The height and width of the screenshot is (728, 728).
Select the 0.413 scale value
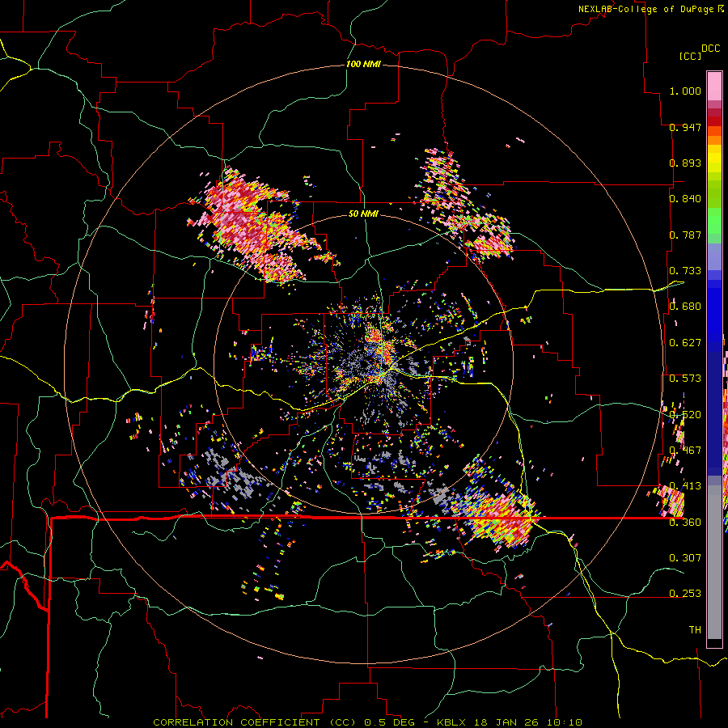click(x=685, y=486)
